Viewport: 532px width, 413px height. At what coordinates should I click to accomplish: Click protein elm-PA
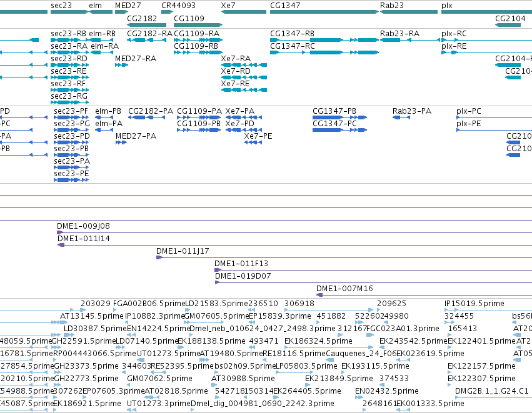point(104,130)
